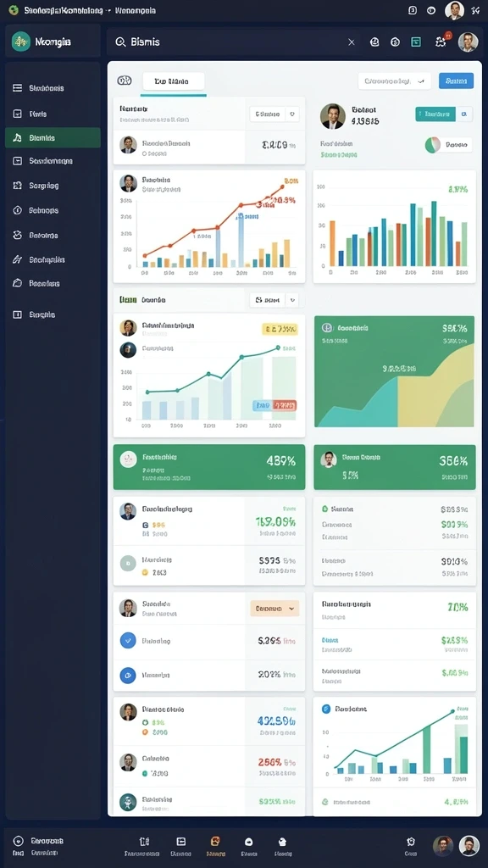Toggle the blue circle below the checkmark circle
Image resolution: width=488 pixels, height=868 pixels.
(128, 676)
